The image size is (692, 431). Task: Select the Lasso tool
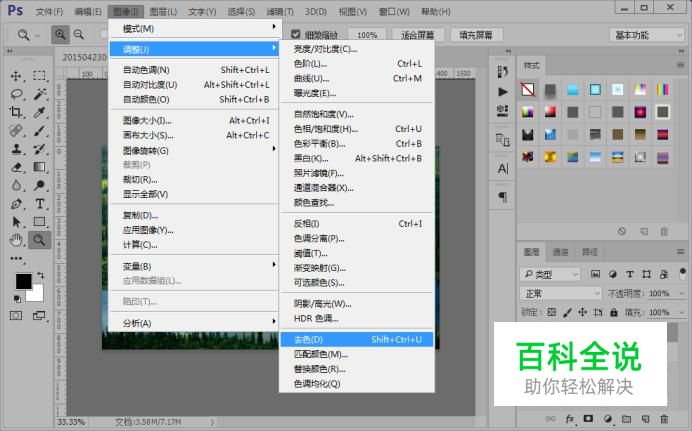coord(16,94)
